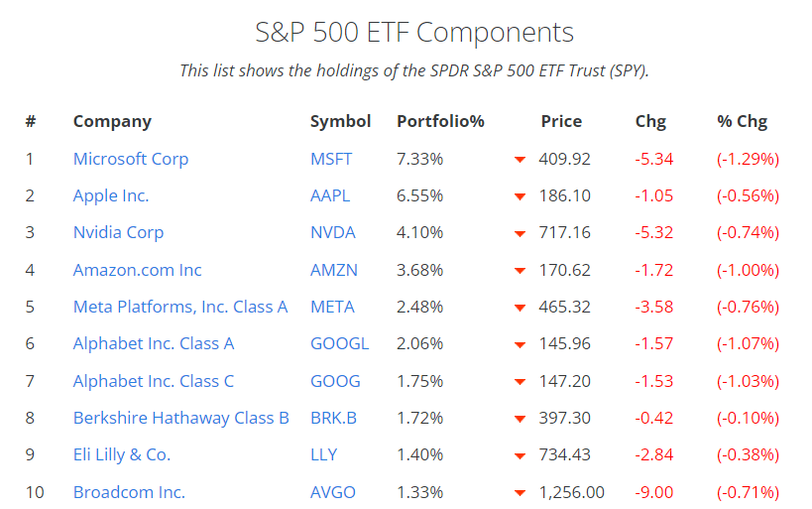Click the NVDA ticker symbol
The height and width of the screenshot is (509, 812).
coord(332,232)
